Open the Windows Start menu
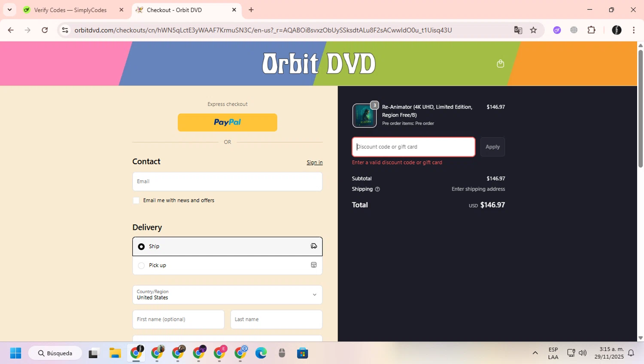The height and width of the screenshot is (364, 644). click(15, 353)
